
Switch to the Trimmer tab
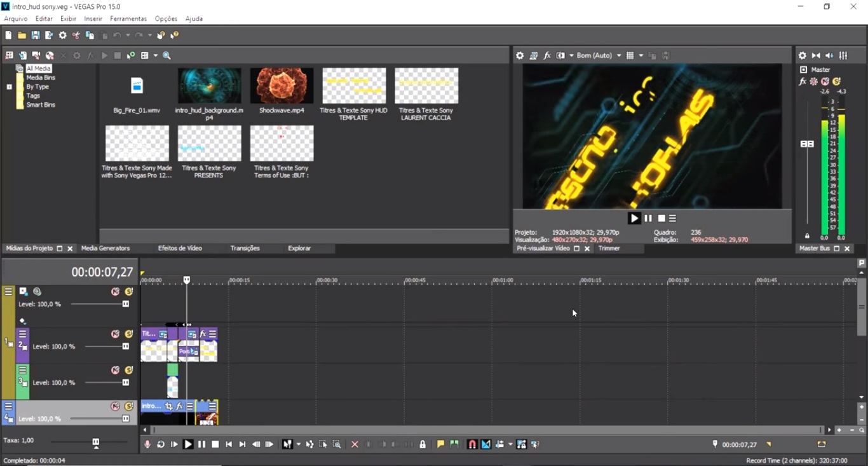click(x=609, y=249)
